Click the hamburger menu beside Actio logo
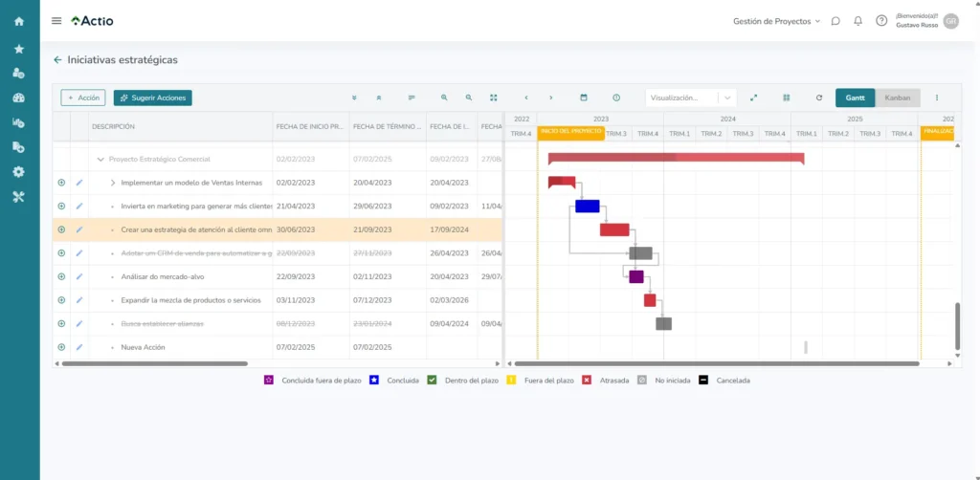This screenshot has width=980, height=480. click(x=56, y=21)
